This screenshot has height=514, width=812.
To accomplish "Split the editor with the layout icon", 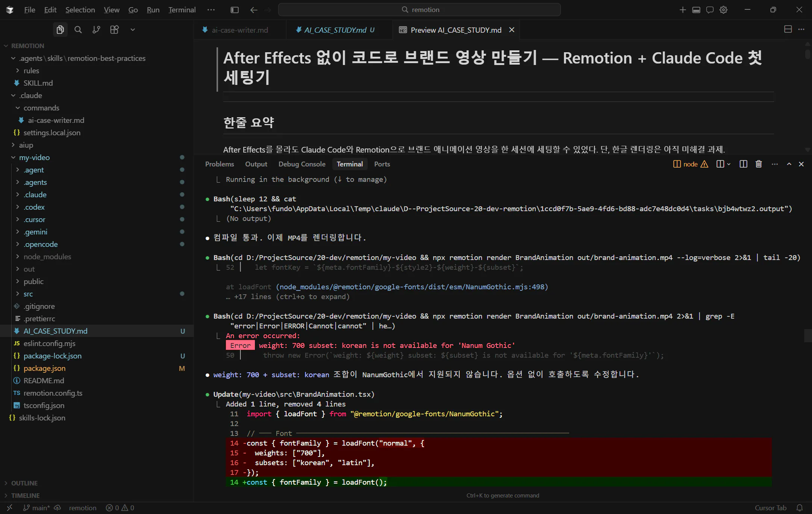I will [x=788, y=29].
